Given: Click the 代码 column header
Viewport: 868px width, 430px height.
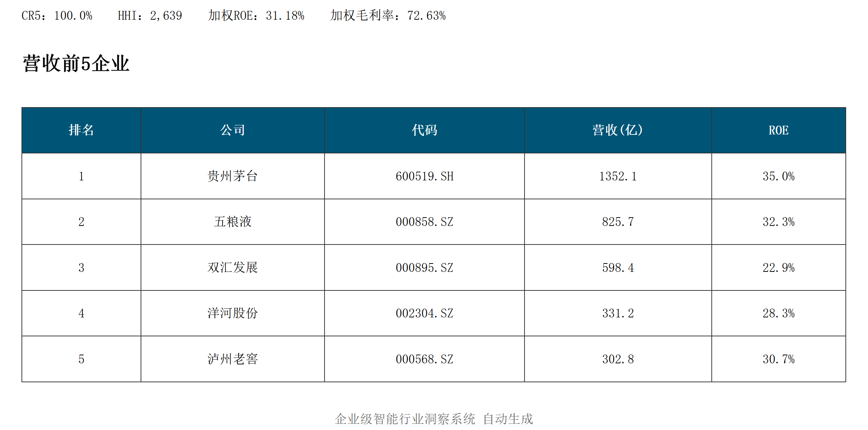Looking at the screenshot, I should pyautogui.click(x=424, y=130).
